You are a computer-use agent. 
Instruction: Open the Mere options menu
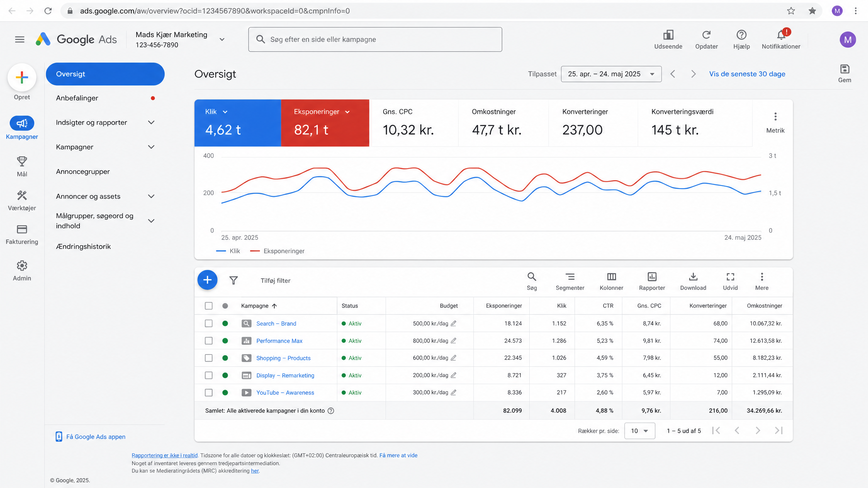762,281
